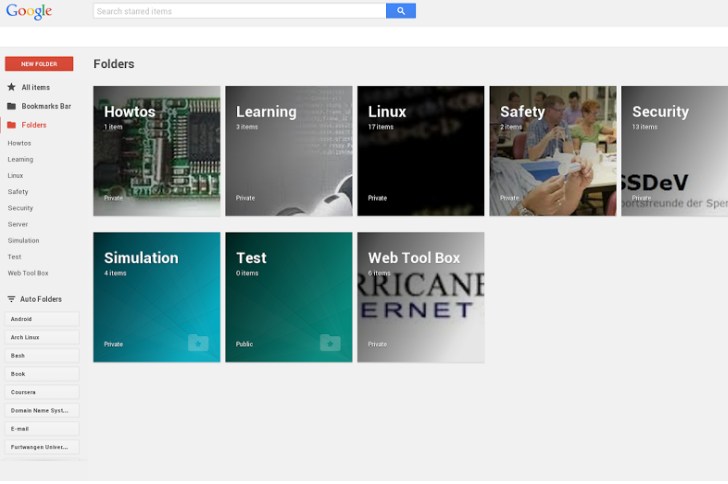Click folder icon on Test tile
This screenshot has width=728, height=484.
[330, 343]
